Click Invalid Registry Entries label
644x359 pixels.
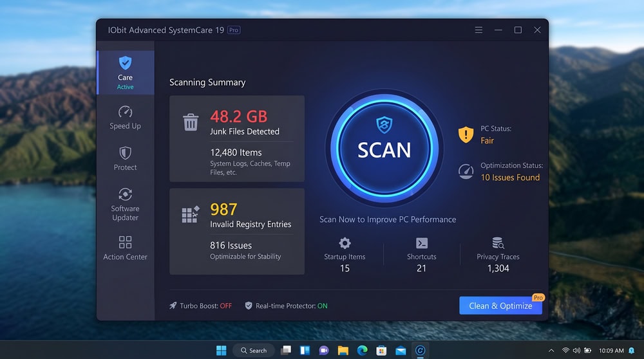(251, 225)
